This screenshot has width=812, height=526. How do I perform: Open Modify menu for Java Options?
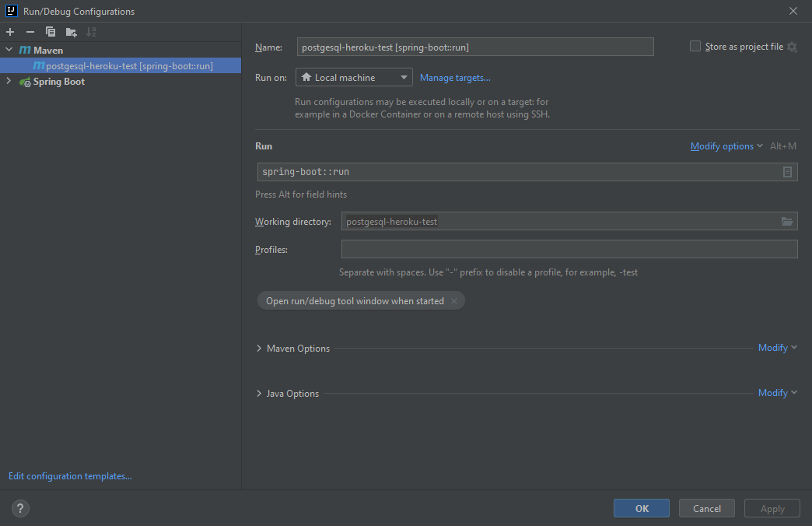777,393
